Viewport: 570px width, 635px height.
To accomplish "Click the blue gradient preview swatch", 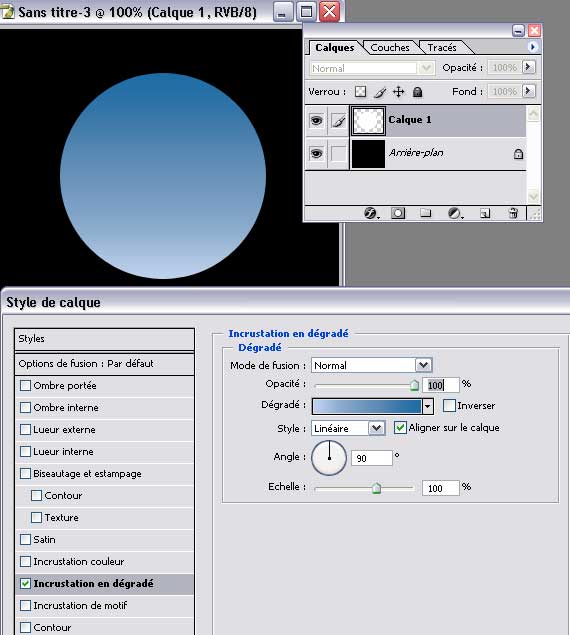I will click(x=367, y=406).
